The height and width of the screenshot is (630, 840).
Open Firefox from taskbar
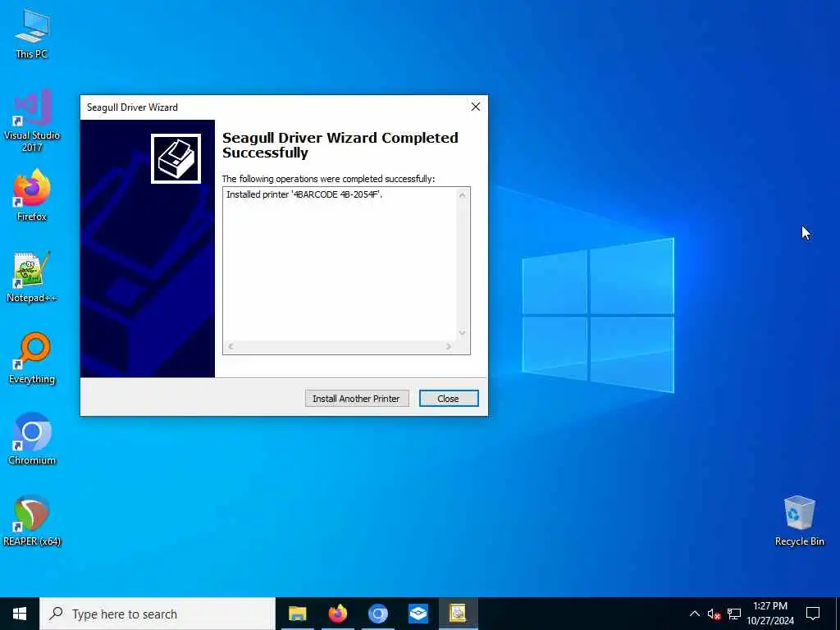pyautogui.click(x=337, y=614)
